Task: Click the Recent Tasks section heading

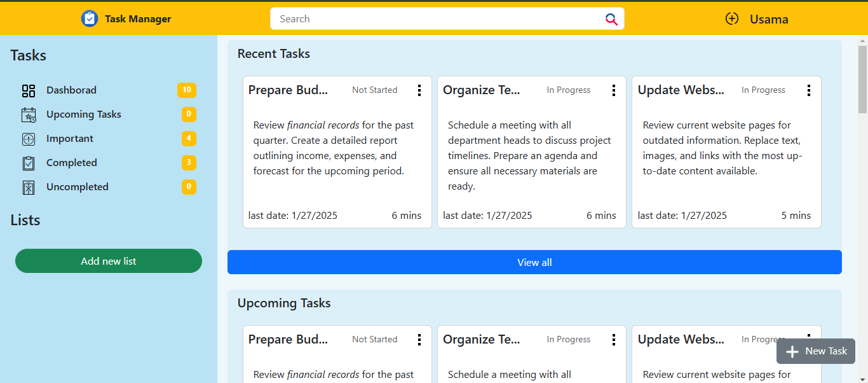Action: [x=274, y=54]
